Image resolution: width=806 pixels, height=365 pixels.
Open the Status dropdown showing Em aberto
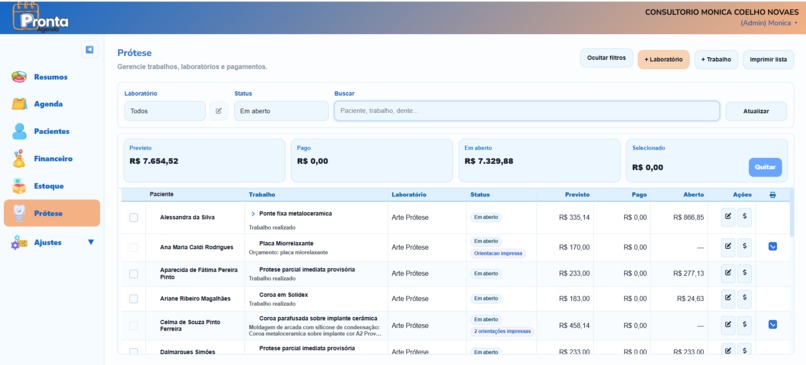click(x=281, y=111)
